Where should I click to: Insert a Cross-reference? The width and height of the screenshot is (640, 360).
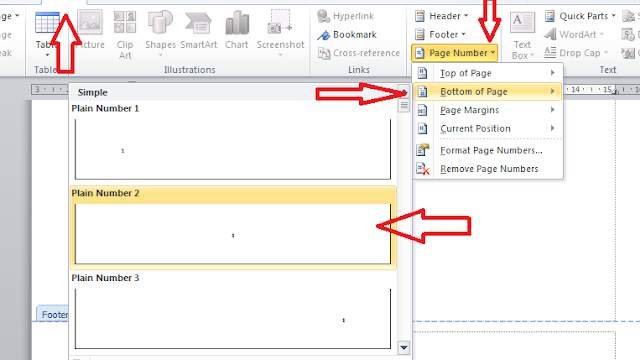[359, 53]
